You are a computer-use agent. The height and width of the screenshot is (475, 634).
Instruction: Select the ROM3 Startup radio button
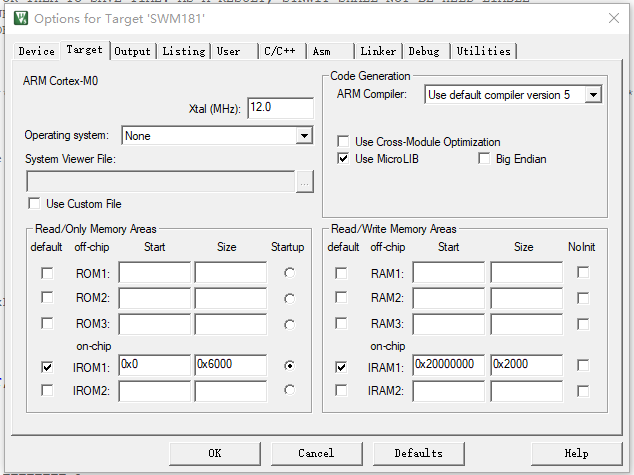pos(289,325)
